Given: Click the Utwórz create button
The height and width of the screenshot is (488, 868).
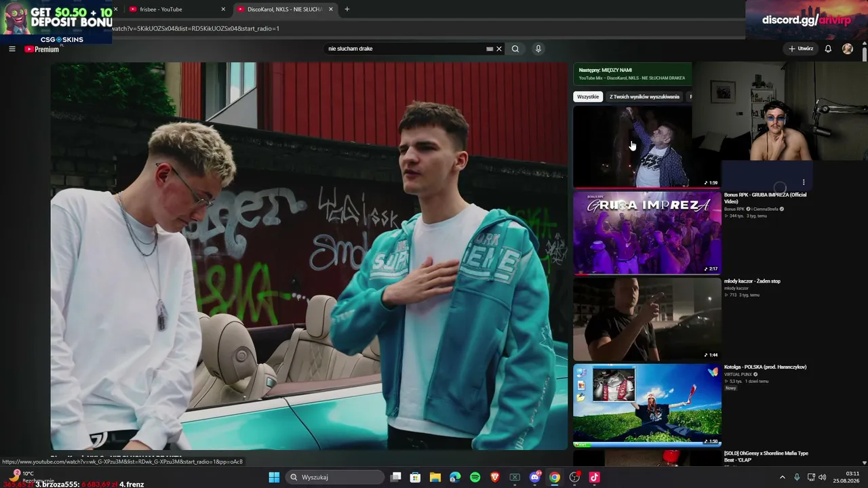Looking at the screenshot, I should [x=801, y=49].
